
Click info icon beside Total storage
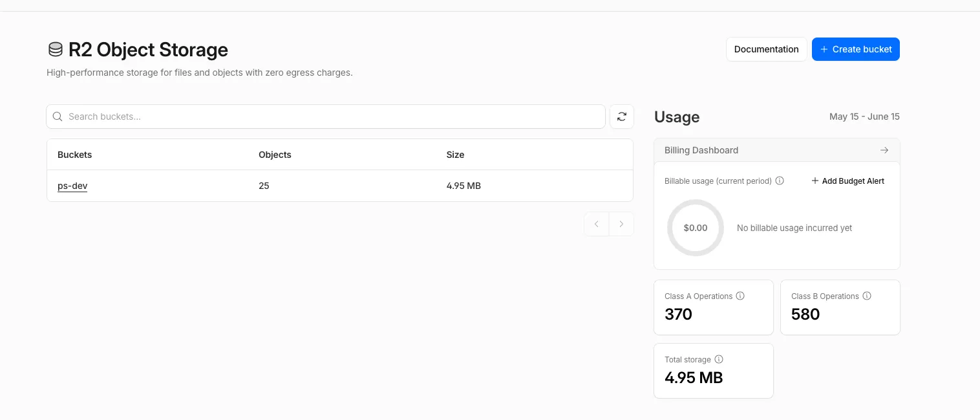tap(719, 359)
